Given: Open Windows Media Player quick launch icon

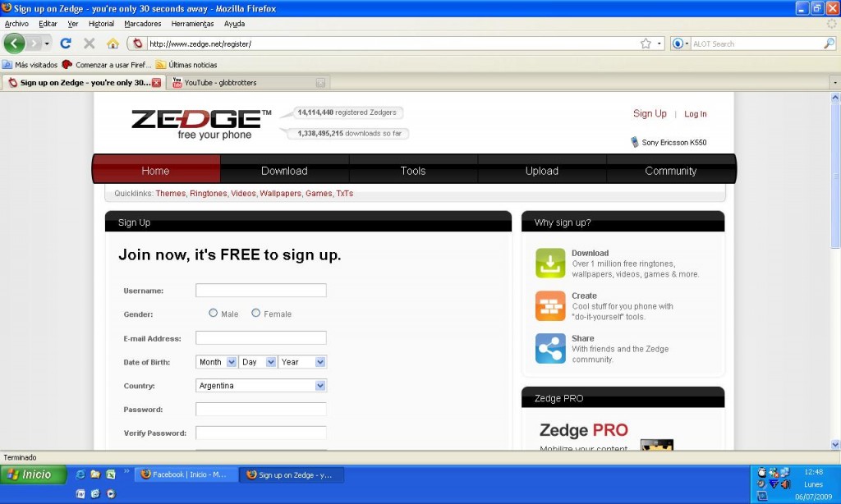Looking at the screenshot, I should 111,494.
